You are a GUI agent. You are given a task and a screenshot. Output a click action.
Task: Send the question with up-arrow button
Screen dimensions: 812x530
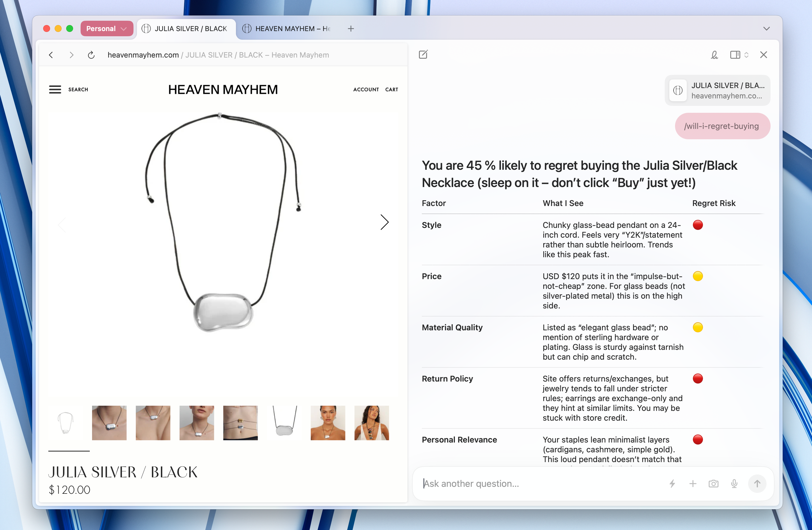point(757,484)
